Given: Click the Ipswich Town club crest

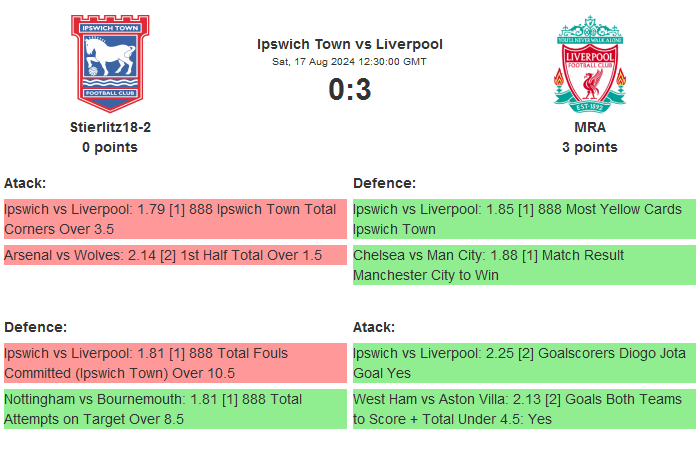Looking at the screenshot, I should (x=110, y=62).
